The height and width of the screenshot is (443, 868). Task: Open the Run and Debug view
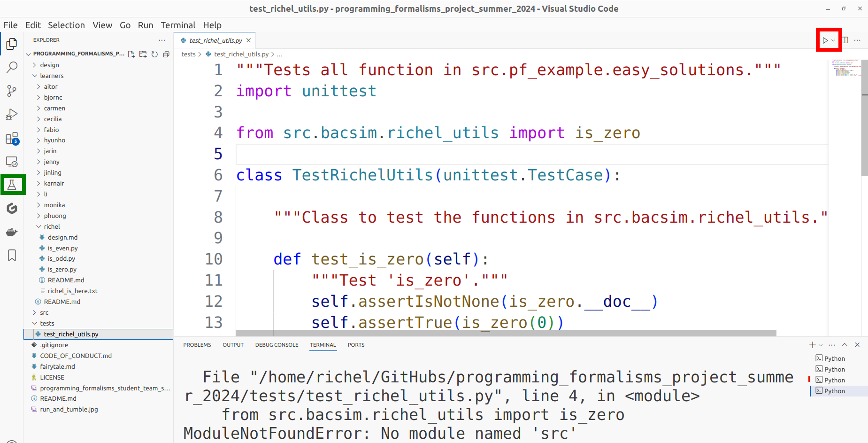(x=12, y=114)
